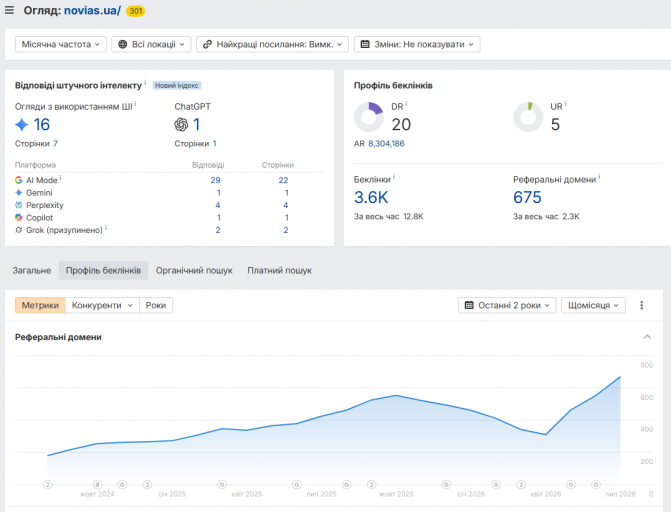Click the info icon beside UR
The width and height of the screenshot is (671, 512).
pos(566,104)
